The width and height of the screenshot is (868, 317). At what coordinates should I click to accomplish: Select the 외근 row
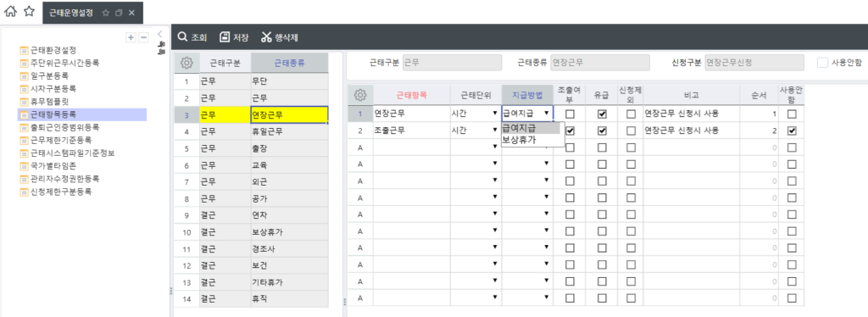tap(290, 182)
